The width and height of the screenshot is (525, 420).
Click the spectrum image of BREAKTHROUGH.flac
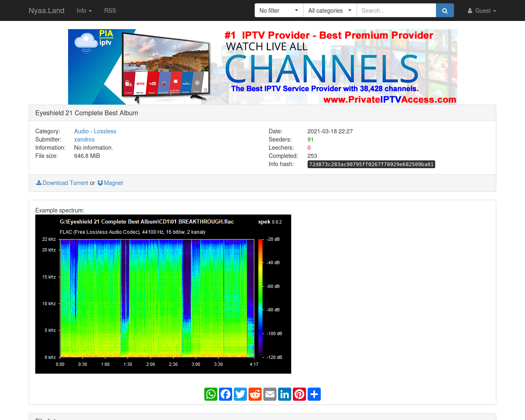(163, 294)
